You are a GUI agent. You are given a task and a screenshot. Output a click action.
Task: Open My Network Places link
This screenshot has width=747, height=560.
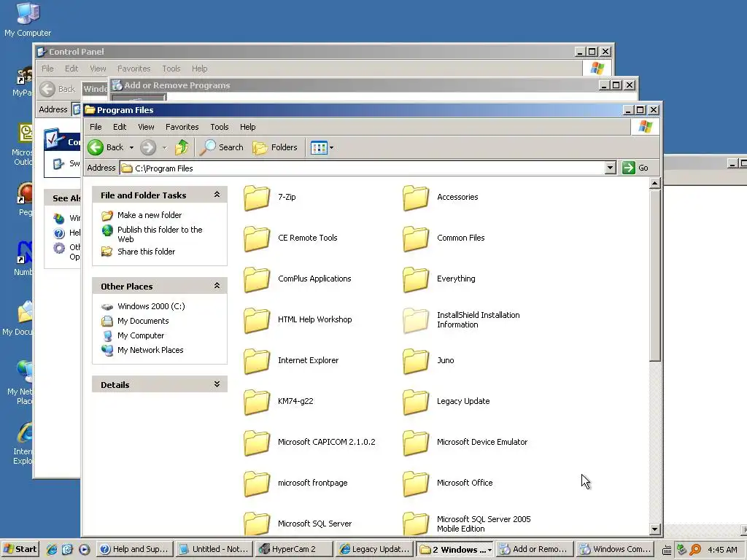point(150,350)
